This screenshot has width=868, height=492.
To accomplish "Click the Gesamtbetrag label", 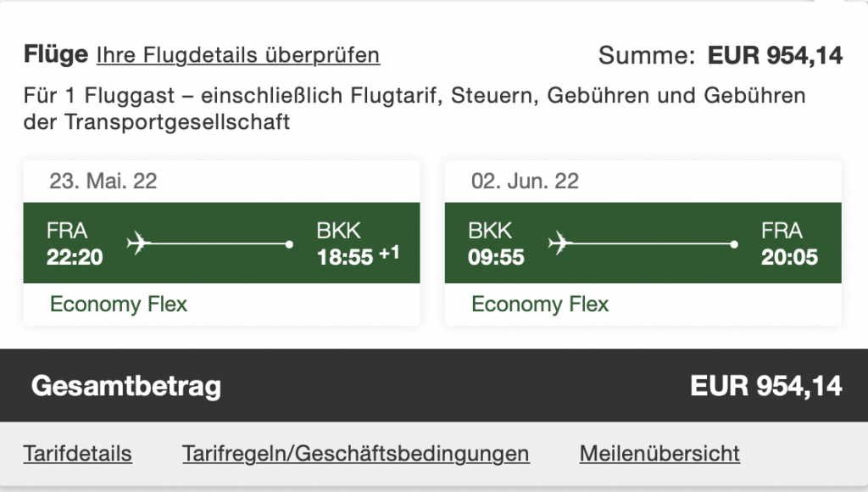I will (x=126, y=386).
